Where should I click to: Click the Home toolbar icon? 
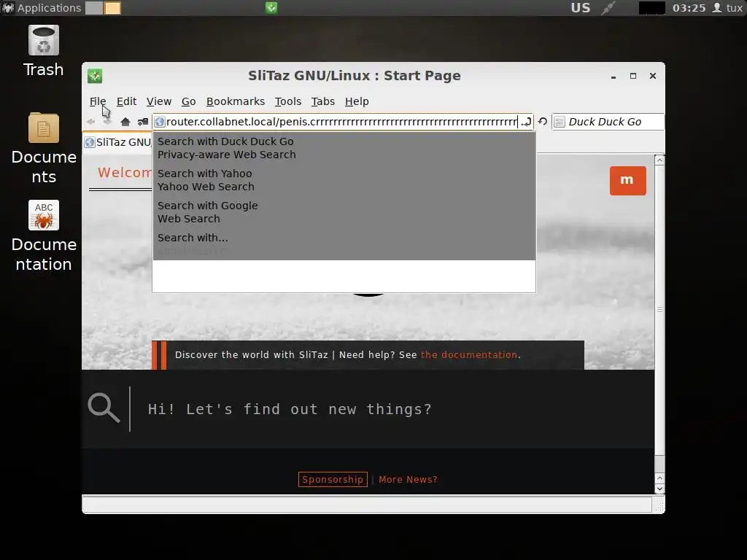[125, 122]
